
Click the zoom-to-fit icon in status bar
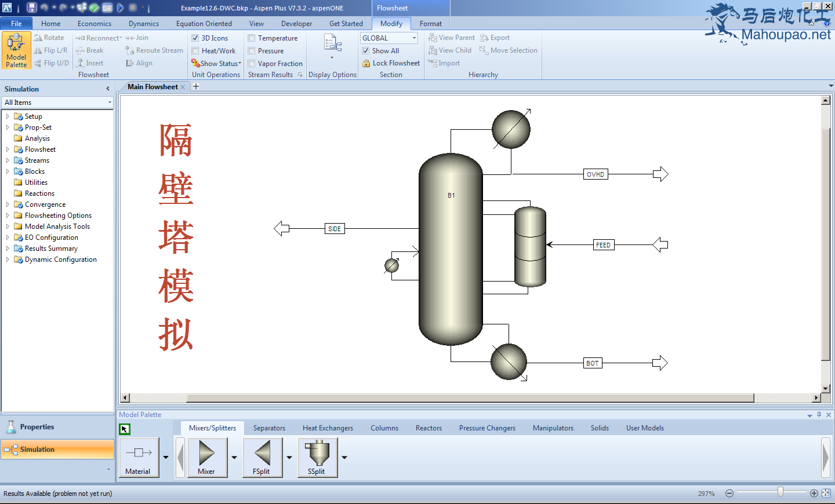pos(826,494)
